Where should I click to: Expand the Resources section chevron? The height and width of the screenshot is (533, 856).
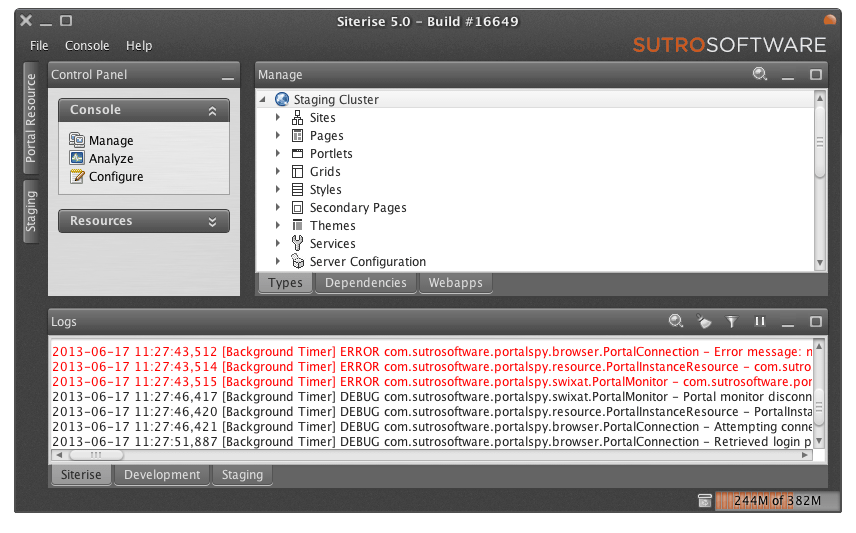tap(212, 222)
